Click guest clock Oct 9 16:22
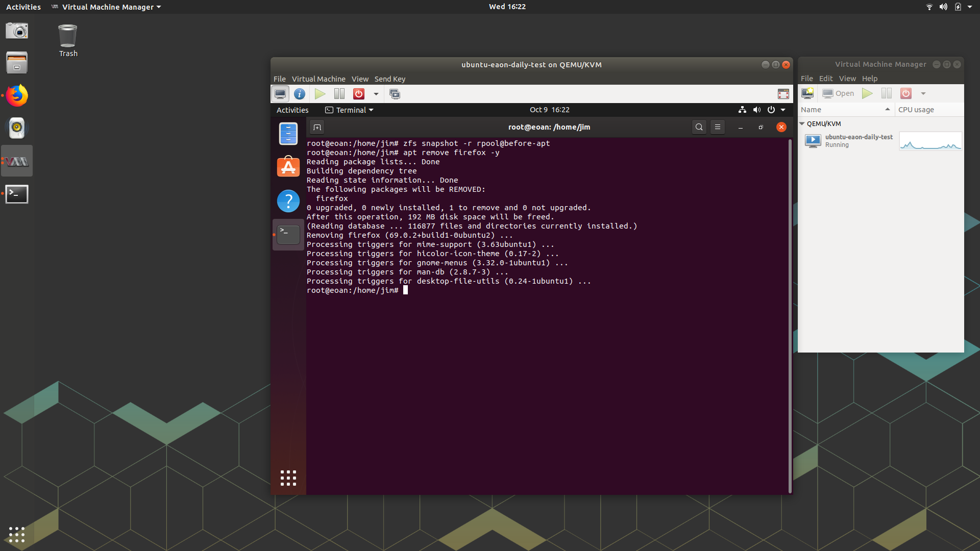 [550, 110]
